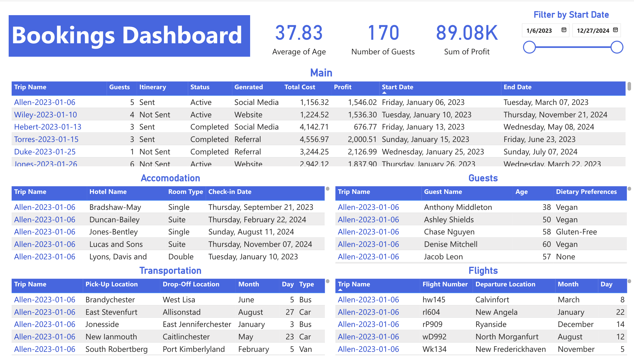Image resolution: width=634 pixels, height=364 pixels.
Task: Sort Flights table by Trip Name header
Action: pyautogui.click(x=354, y=284)
